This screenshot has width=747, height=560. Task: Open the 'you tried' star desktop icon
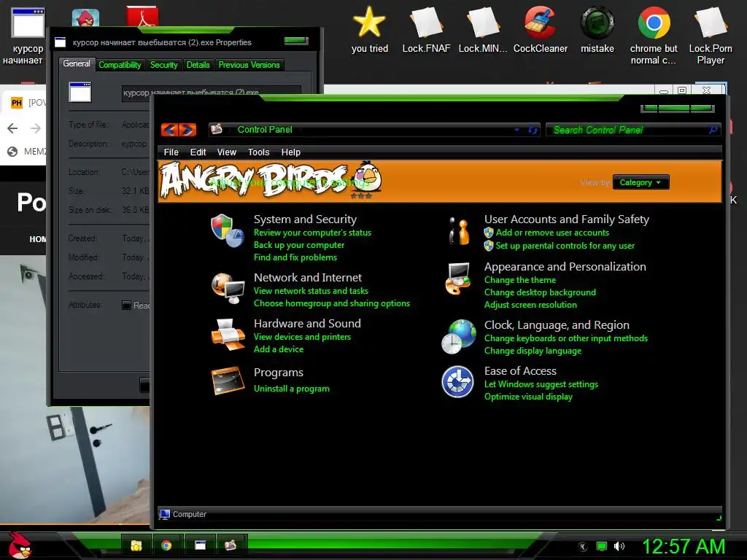[369, 29]
